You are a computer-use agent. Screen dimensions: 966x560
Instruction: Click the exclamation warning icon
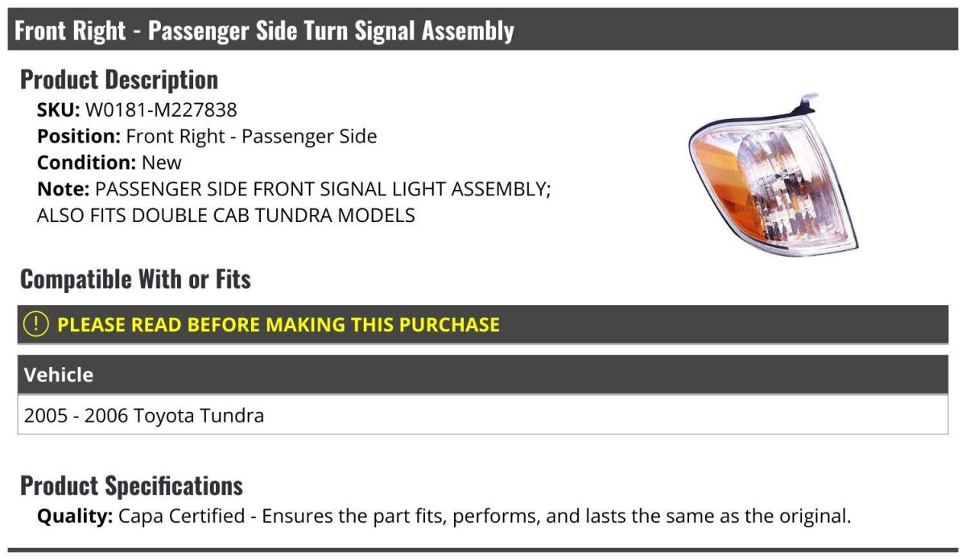pos(36,324)
